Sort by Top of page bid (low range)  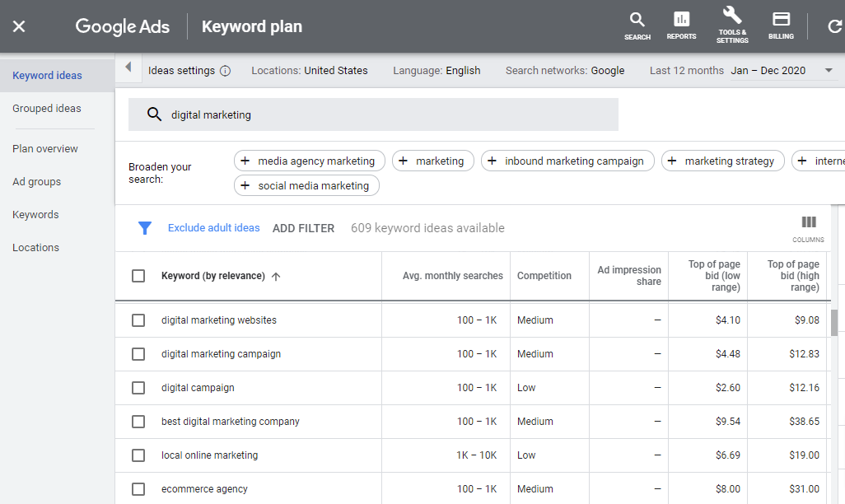714,276
